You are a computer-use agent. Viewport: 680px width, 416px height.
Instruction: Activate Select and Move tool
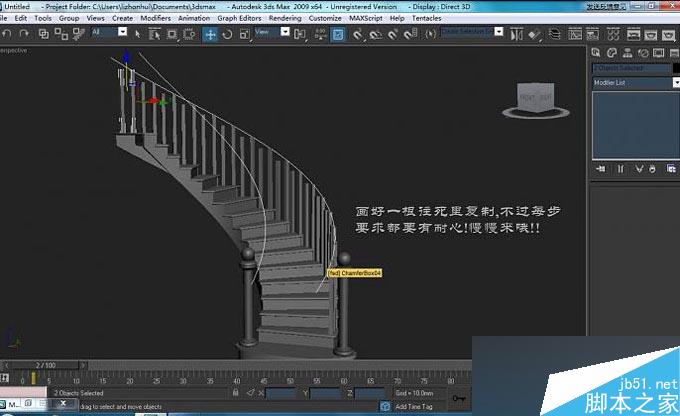(210, 34)
